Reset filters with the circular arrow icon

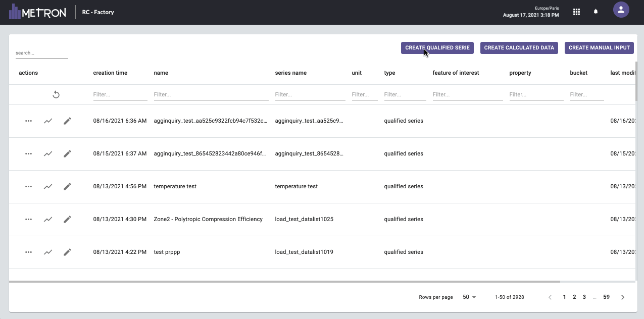[56, 94]
